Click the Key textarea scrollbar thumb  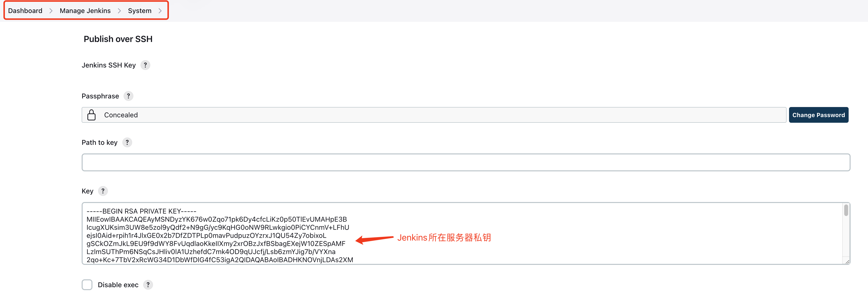(x=846, y=210)
